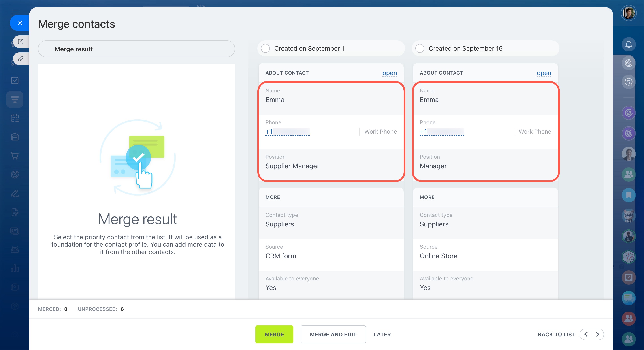Open the calendar sidebar icon
The width and height of the screenshot is (644, 350).
point(15,118)
